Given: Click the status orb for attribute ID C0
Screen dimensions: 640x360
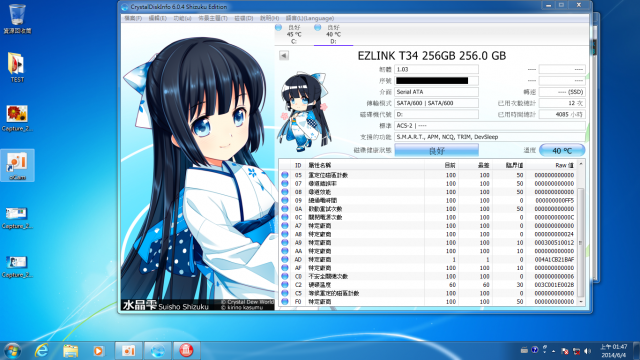Looking at the screenshot, I should pos(285,276).
